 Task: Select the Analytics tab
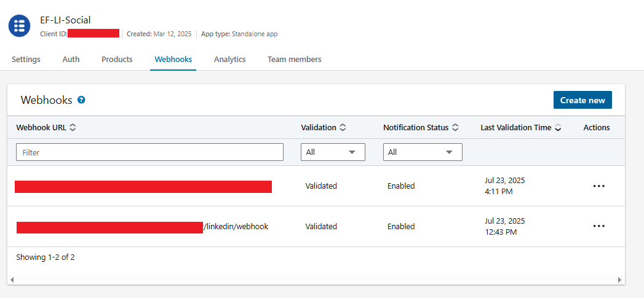(x=229, y=60)
